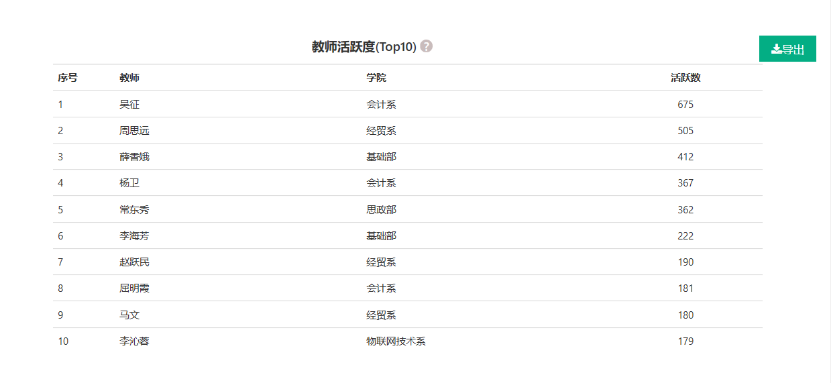The image size is (831, 383).
Task: Click teacher name 马文
Action: coord(129,315)
